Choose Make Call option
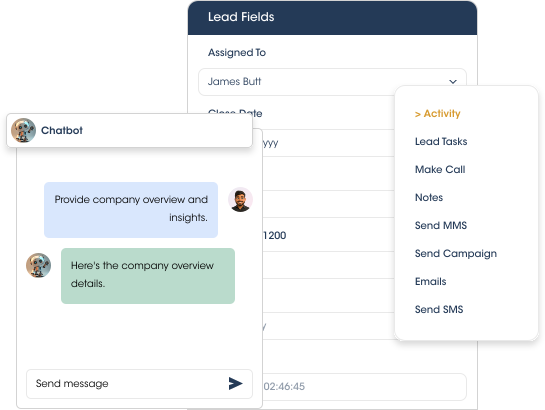The image size is (545, 410). pos(440,169)
